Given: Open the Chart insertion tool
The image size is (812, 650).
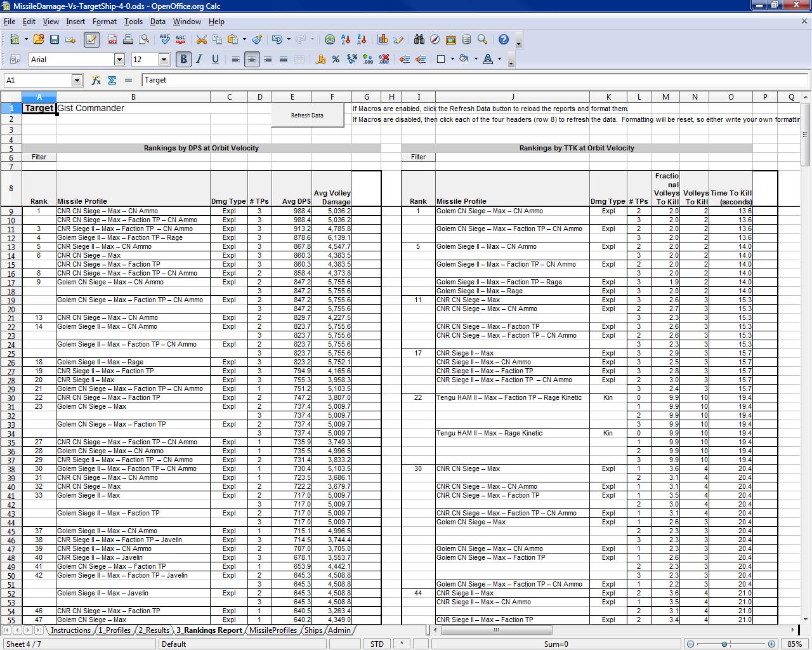Looking at the screenshot, I should point(383,39).
